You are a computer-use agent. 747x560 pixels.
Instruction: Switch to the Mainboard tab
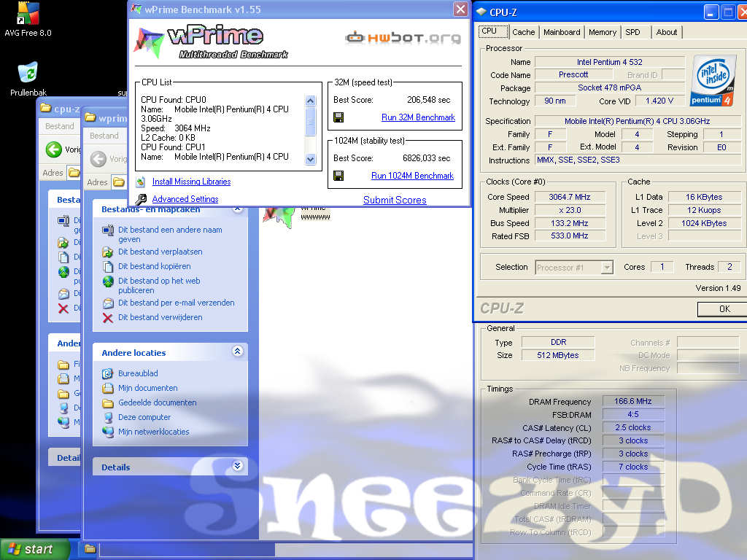click(562, 32)
